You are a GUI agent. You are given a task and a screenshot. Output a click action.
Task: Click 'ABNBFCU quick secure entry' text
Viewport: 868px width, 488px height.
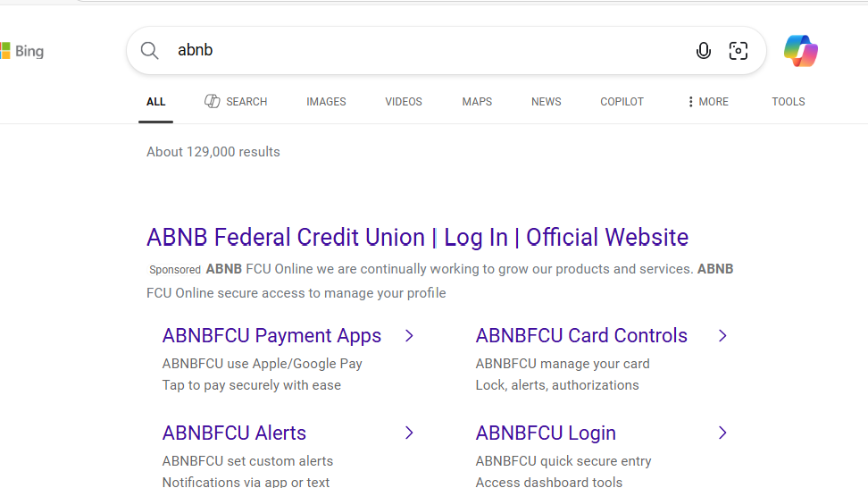click(x=563, y=461)
